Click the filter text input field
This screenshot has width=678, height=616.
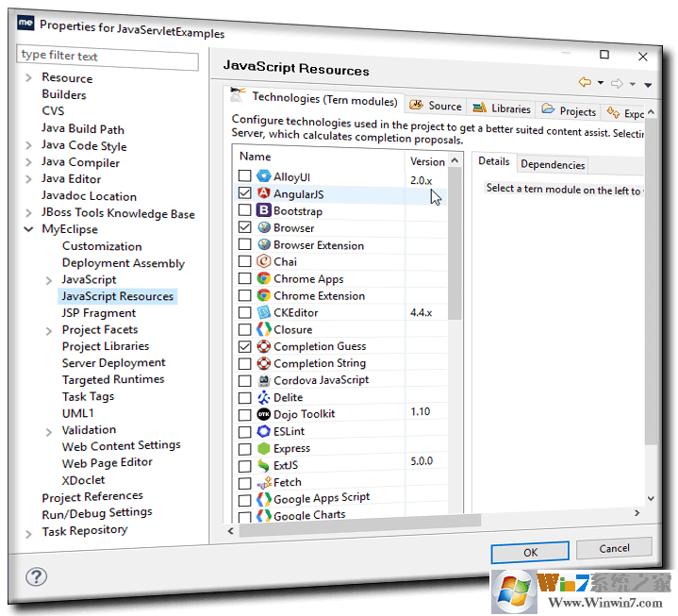coord(107,57)
